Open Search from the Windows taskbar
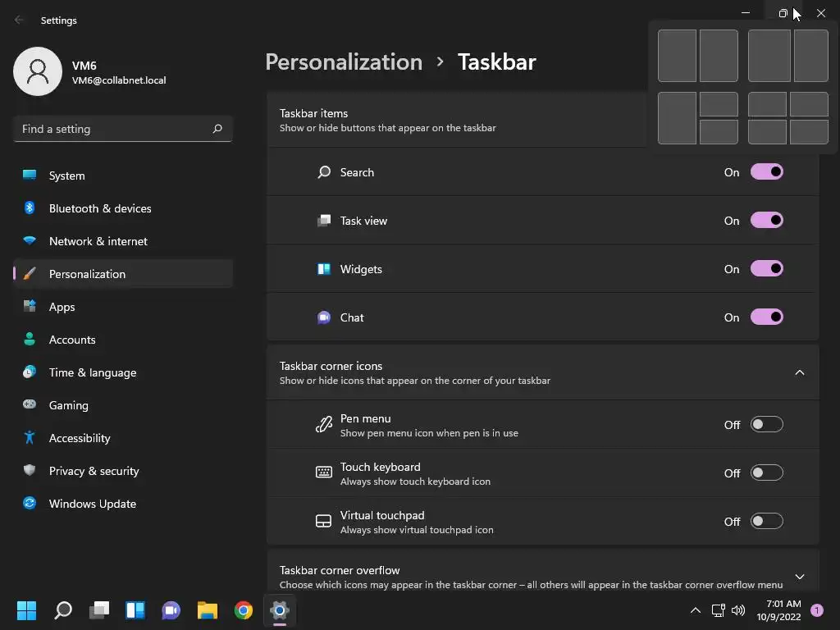Screen dimensions: 840x630 click(63, 609)
